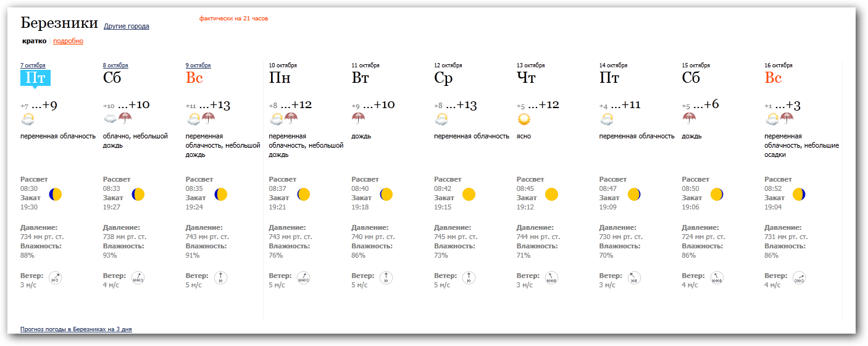
Task: Open the '7 октября' date link
Action: pyautogui.click(x=33, y=65)
